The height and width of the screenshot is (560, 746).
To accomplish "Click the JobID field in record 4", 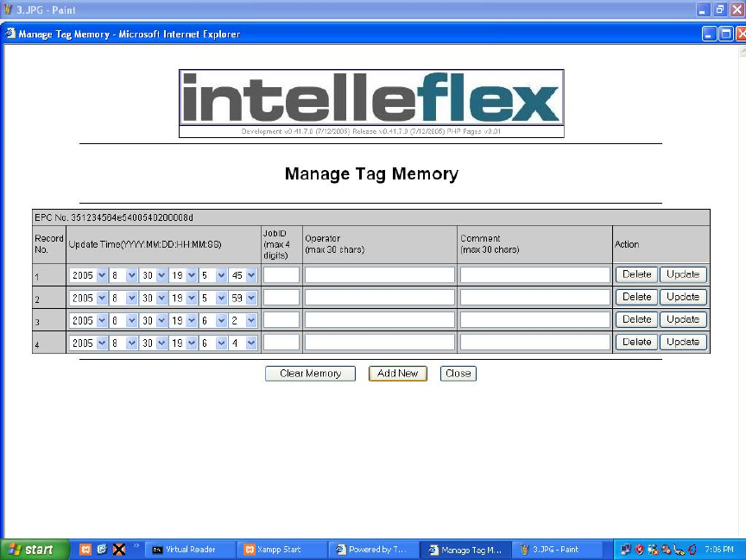I will click(281, 342).
